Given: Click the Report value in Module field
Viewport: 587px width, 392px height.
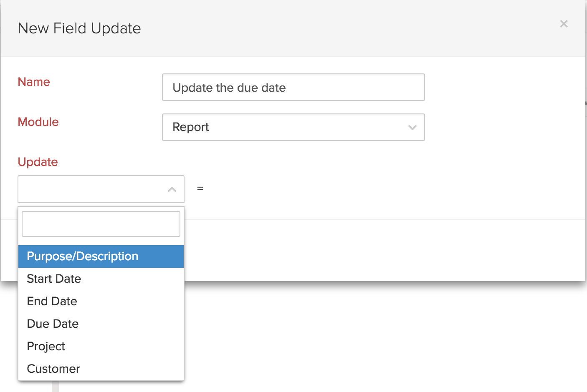Looking at the screenshot, I should point(191,127).
